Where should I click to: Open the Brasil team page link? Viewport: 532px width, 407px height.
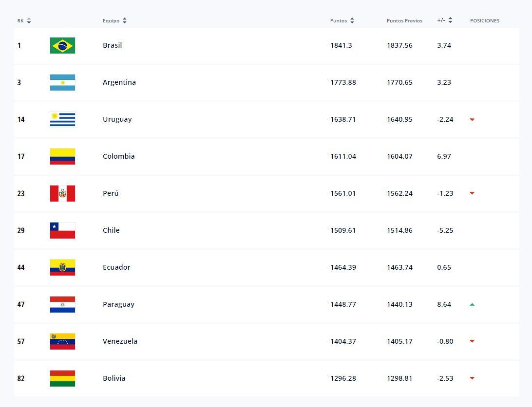click(113, 45)
